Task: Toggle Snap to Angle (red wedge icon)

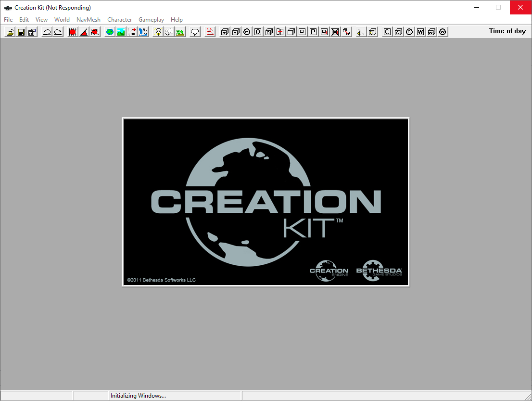Action: 84,32
